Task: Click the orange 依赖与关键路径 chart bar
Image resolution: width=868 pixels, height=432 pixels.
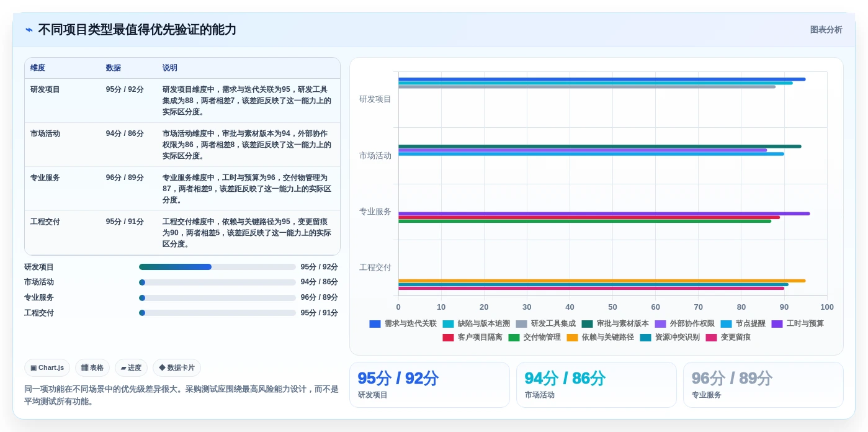Action: pos(602,281)
